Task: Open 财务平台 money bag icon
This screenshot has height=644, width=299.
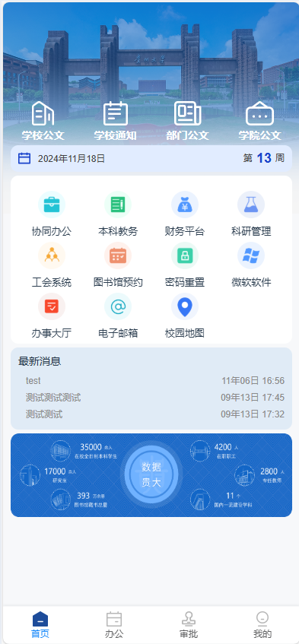Action: click(185, 205)
